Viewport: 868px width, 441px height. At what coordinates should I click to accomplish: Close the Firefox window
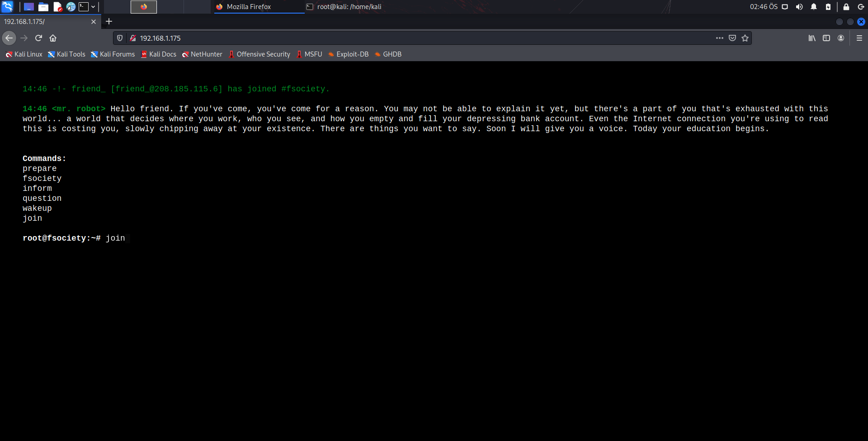[x=861, y=22]
